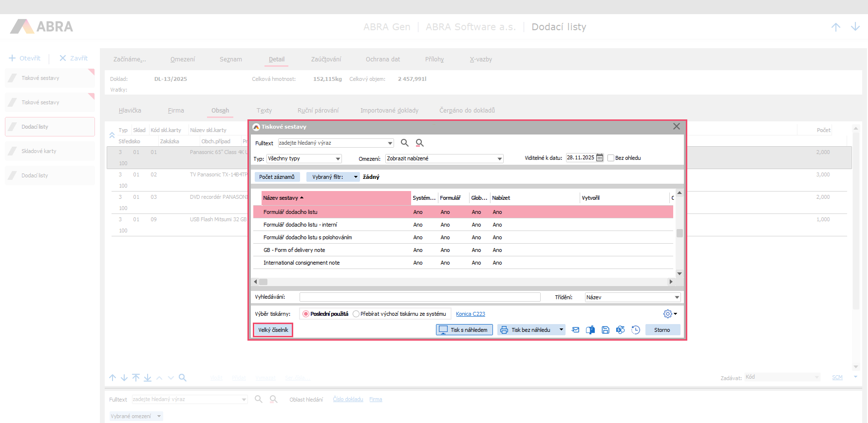Click the search magnifier in the rows toolbar
Image resolution: width=868 pixels, height=423 pixels.
(183, 378)
